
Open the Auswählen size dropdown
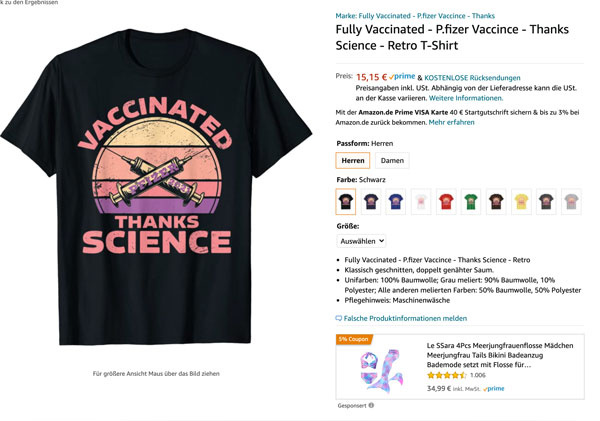click(360, 241)
